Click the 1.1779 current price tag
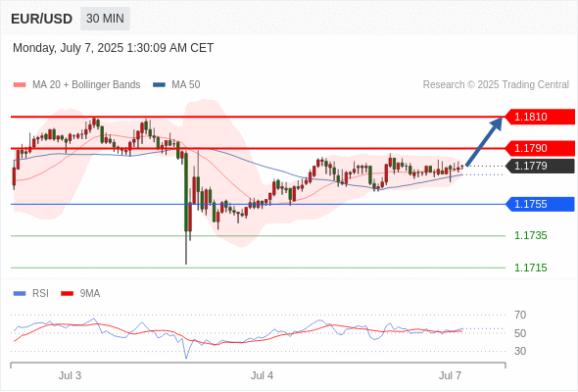The width and height of the screenshot is (578, 392). point(540,166)
